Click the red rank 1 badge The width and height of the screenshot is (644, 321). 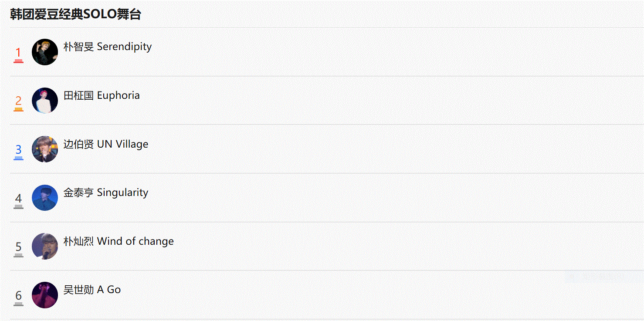click(x=18, y=54)
